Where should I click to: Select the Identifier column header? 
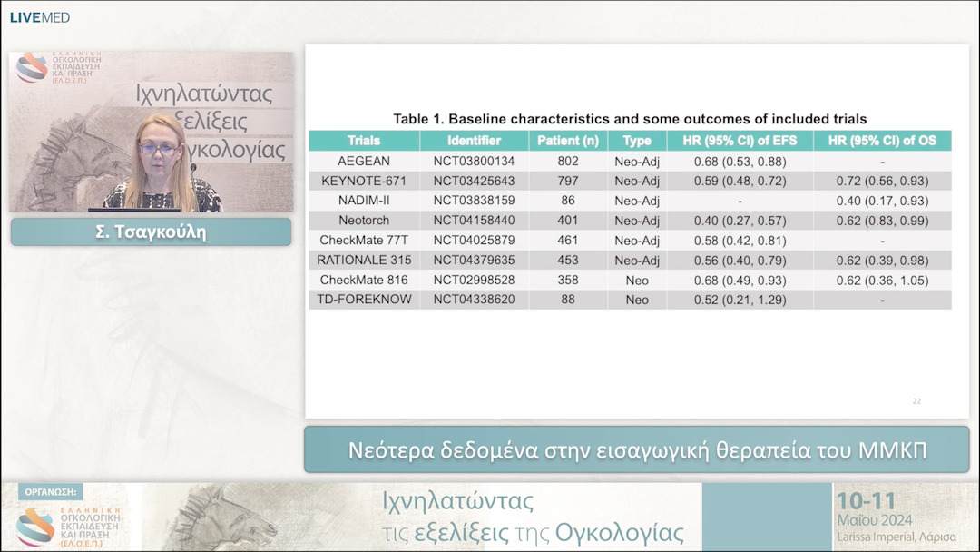(474, 140)
